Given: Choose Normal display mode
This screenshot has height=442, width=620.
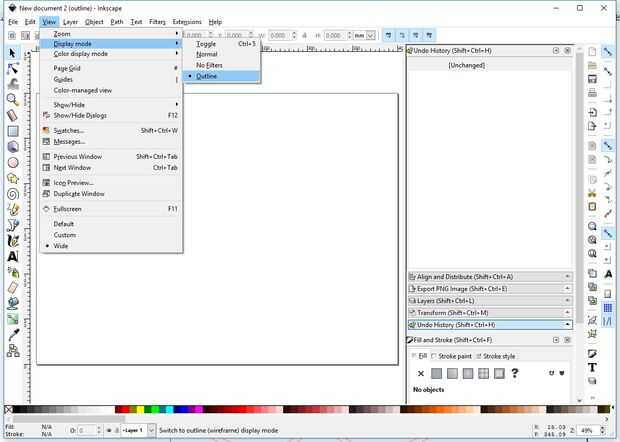Looking at the screenshot, I should pos(221,54).
